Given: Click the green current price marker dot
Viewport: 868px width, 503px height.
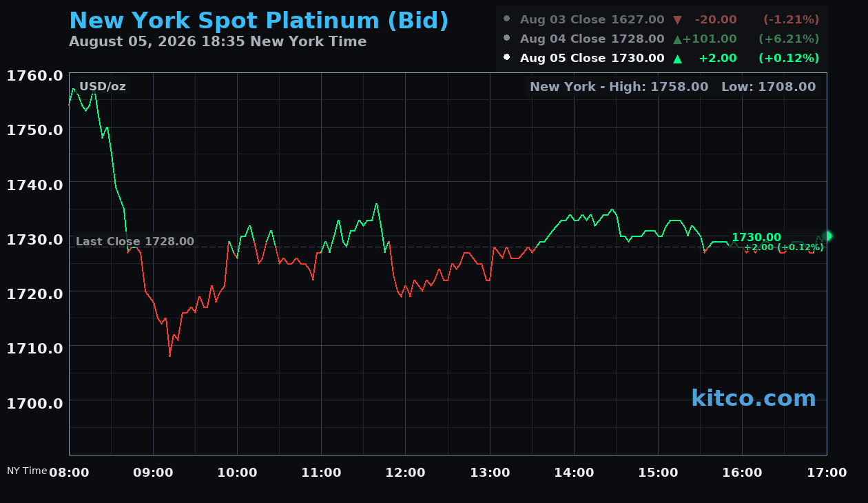Looking at the screenshot, I should tap(827, 236).
